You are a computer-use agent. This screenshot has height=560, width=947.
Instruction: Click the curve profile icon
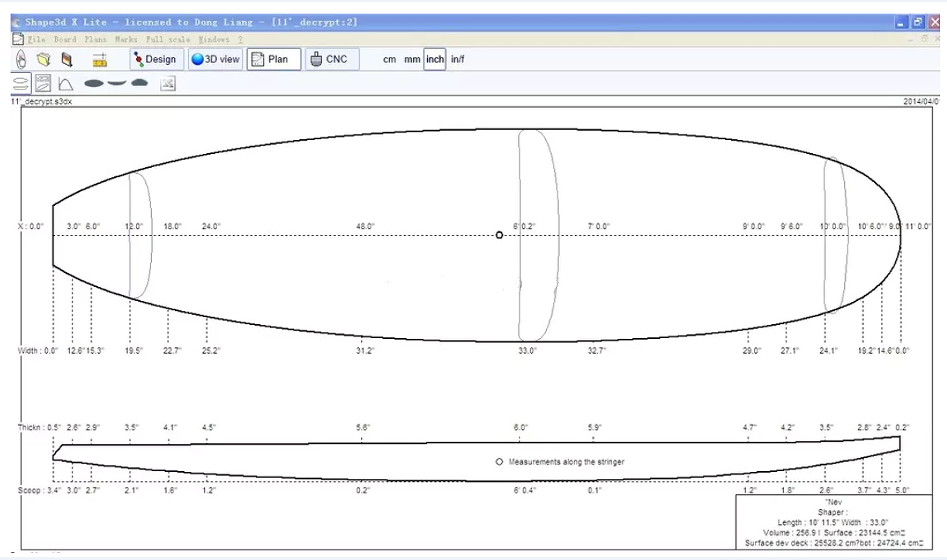[65, 84]
